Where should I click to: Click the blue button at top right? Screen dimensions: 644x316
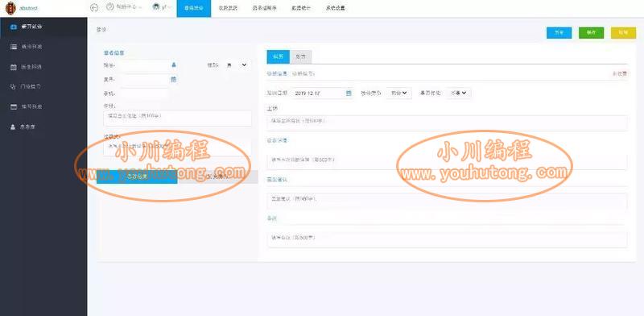click(559, 33)
